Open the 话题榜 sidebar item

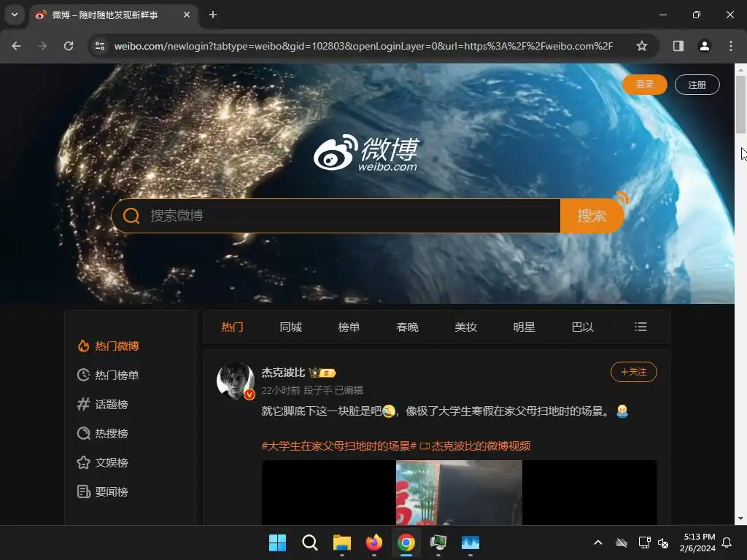click(102, 404)
